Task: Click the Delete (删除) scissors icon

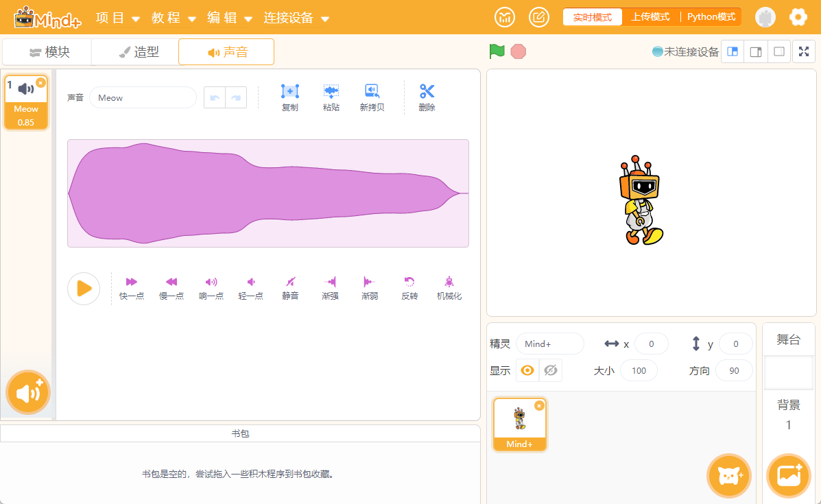Action: pos(427,92)
